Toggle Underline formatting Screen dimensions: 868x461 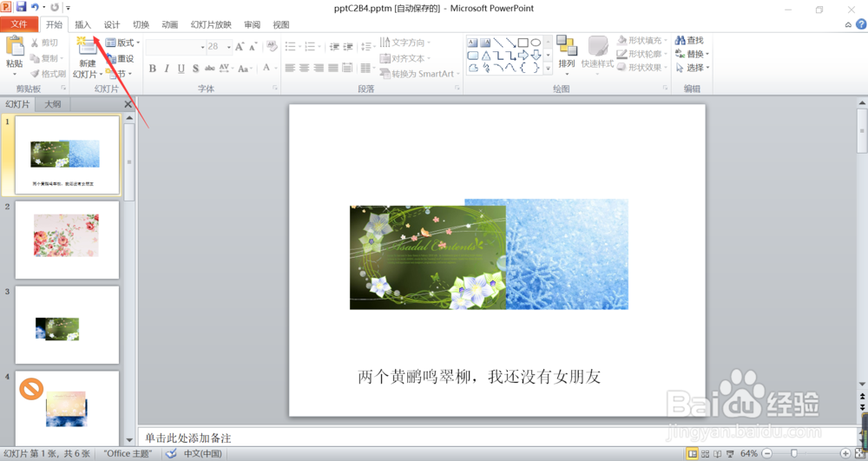click(x=181, y=69)
